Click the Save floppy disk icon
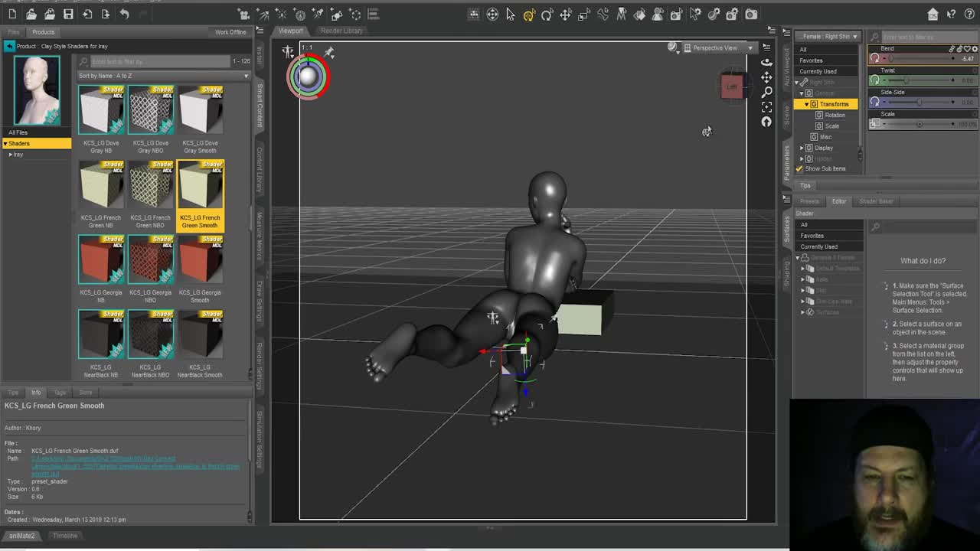This screenshot has width=980, height=551. (68, 14)
